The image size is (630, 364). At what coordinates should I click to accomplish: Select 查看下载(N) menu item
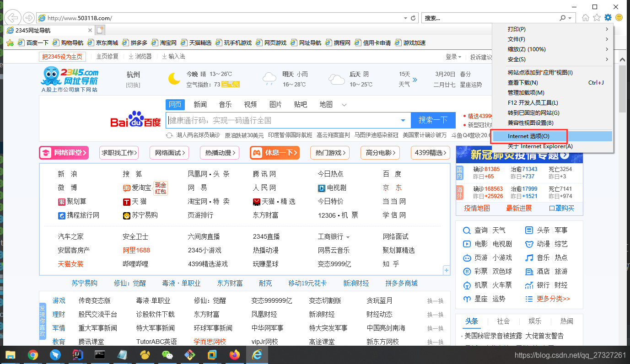[x=552, y=83]
